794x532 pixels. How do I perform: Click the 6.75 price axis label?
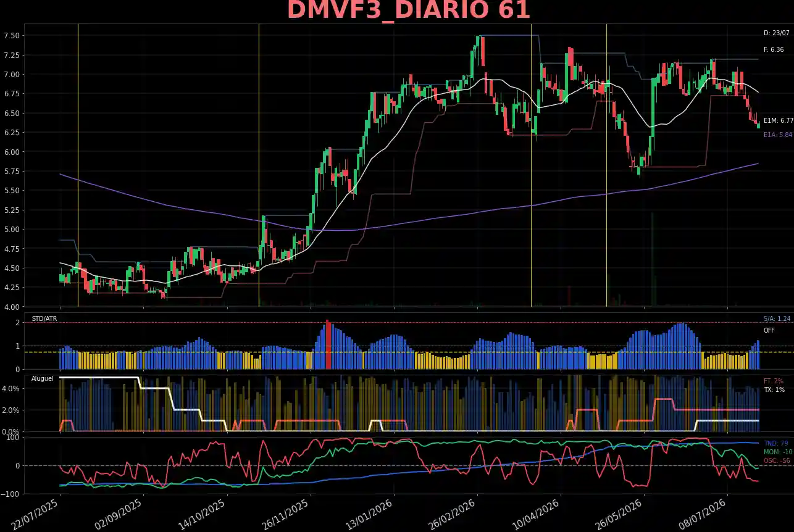tap(12, 94)
